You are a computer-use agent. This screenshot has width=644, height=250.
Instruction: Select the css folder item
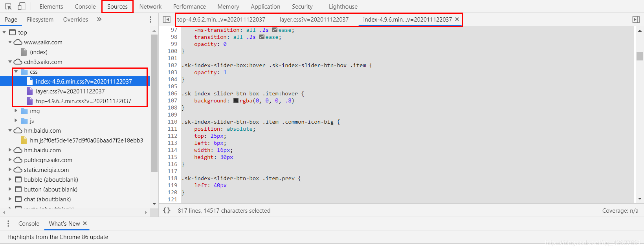(33, 72)
